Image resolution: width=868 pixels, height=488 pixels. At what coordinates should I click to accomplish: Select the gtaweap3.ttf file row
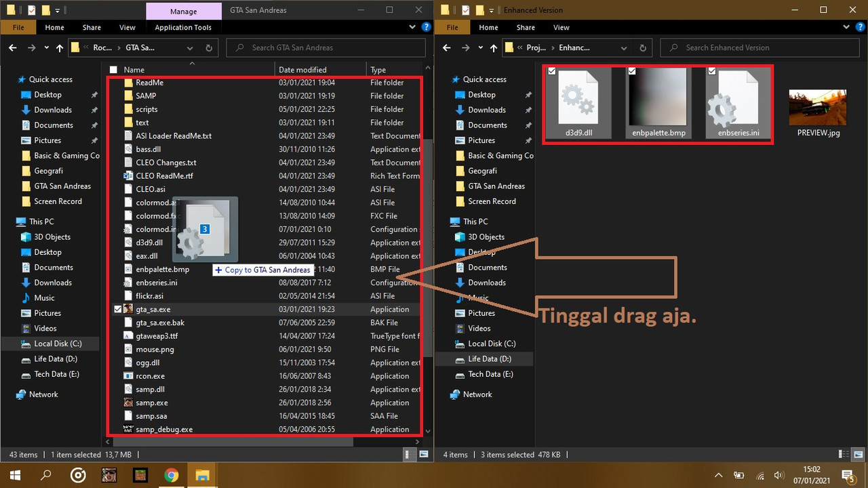265,336
